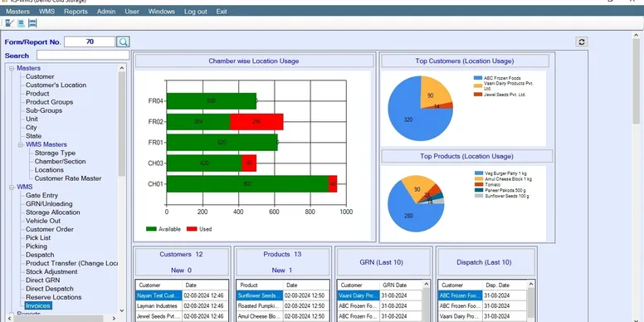Click the Search input field

(x=83, y=55)
